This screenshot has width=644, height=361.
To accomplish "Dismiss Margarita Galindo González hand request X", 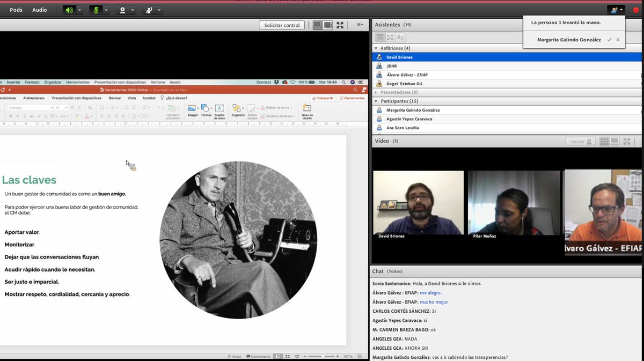I will 618,40.
